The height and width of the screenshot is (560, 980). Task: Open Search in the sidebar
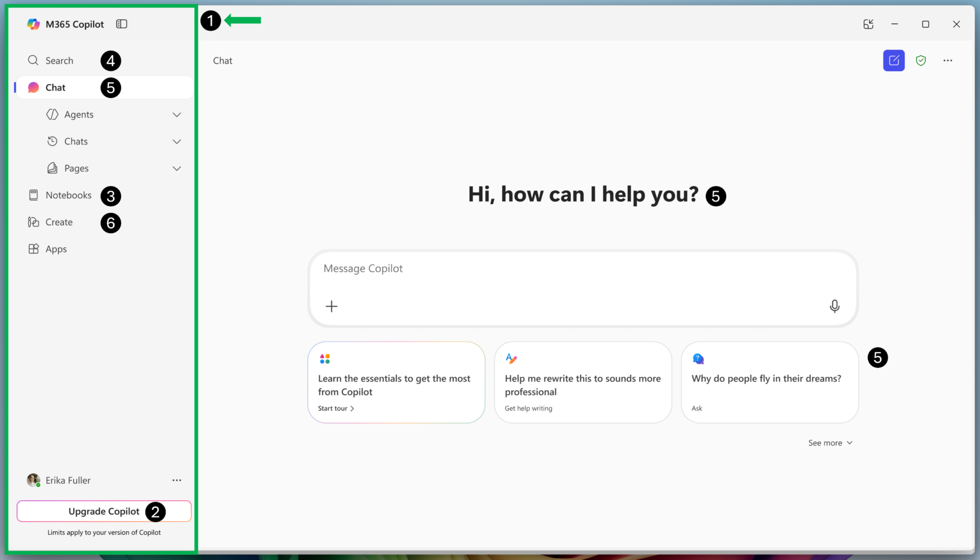pos(59,61)
